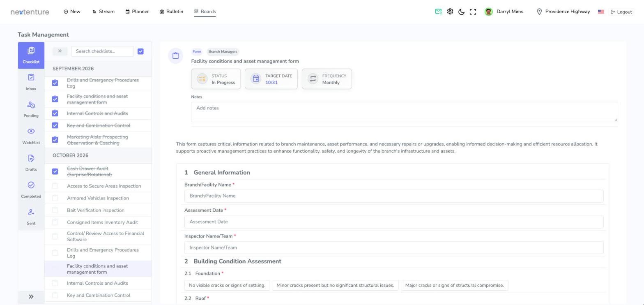
Task: Toggle the checkbox beside checklist search
Action: tap(140, 51)
